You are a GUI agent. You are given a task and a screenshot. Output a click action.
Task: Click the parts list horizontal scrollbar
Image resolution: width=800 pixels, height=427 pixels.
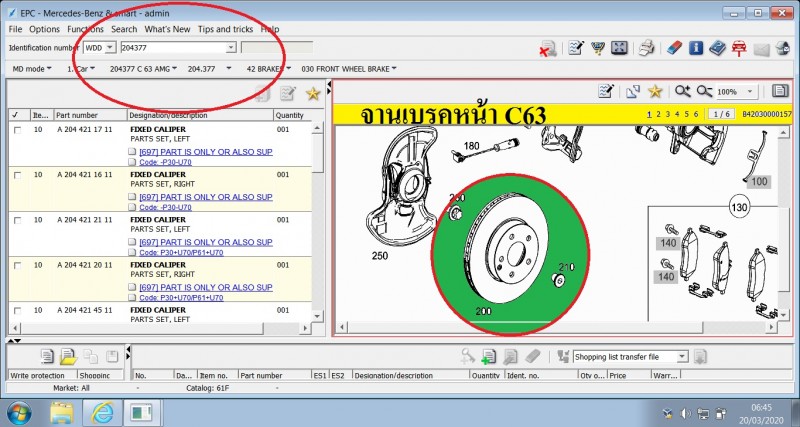(x=160, y=328)
